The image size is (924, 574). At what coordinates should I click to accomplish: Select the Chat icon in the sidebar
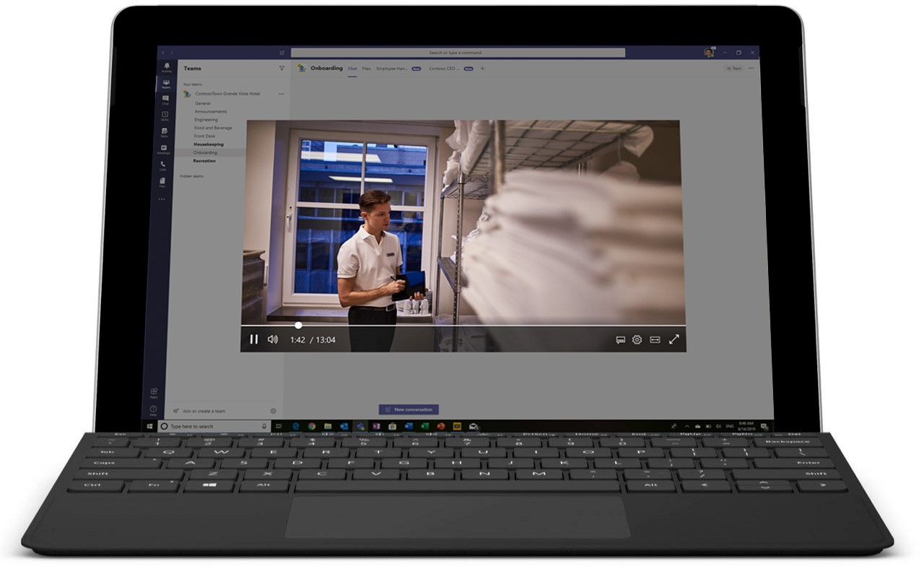[166, 100]
